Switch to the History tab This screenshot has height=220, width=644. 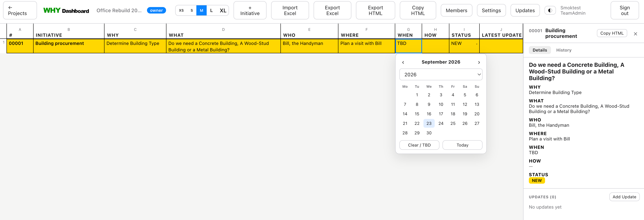pos(564,50)
